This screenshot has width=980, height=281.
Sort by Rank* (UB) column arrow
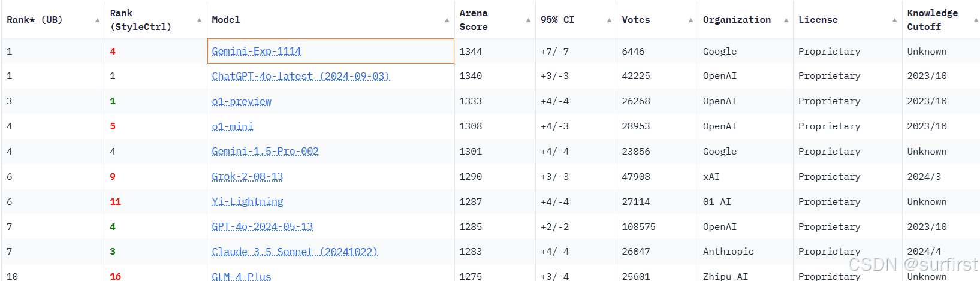[97, 20]
